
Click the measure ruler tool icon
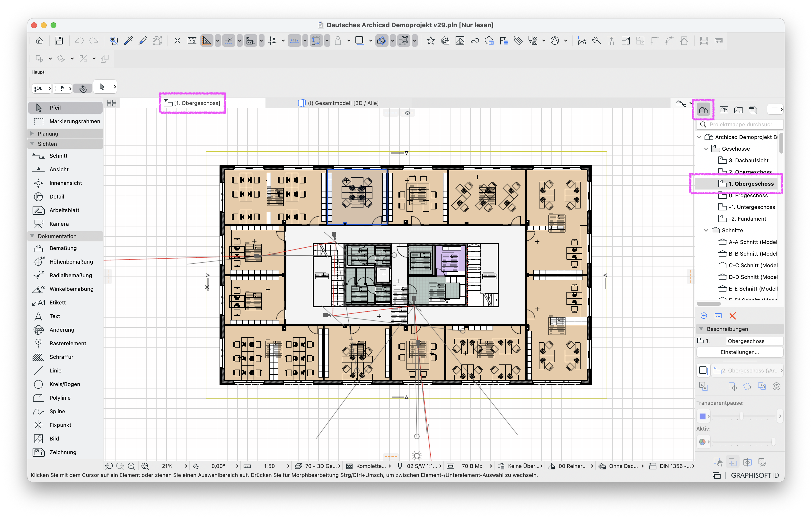pyautogui.click(x=192, y=41)
